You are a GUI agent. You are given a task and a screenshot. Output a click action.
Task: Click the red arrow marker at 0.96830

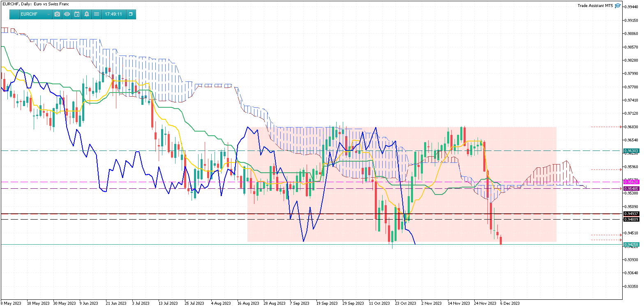(621, 127)
